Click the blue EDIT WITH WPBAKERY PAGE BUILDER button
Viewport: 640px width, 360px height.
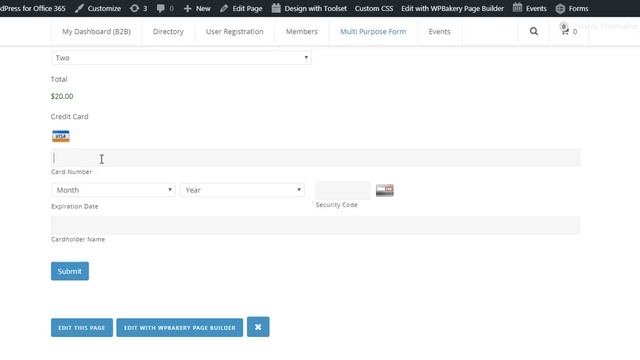tap(180, 327)
